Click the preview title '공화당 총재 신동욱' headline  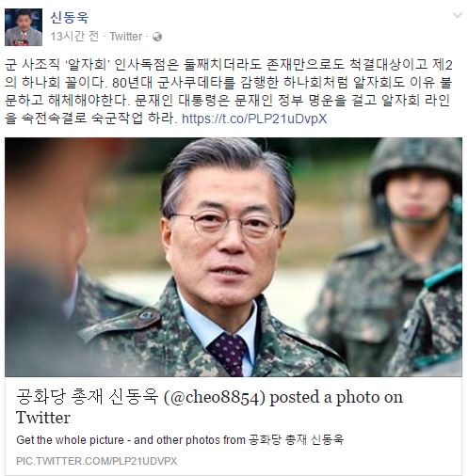coord(87,397)
